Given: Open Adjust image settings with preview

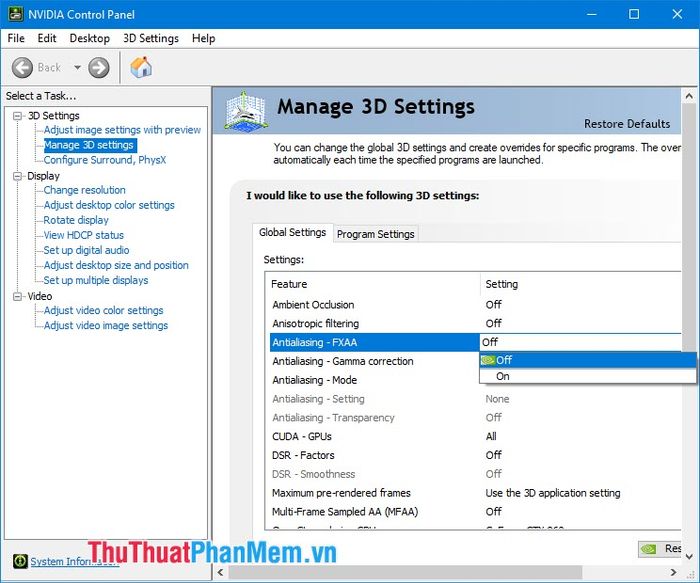Looking at the screenshot, I should pyautogui.click(x=122, y=130).
